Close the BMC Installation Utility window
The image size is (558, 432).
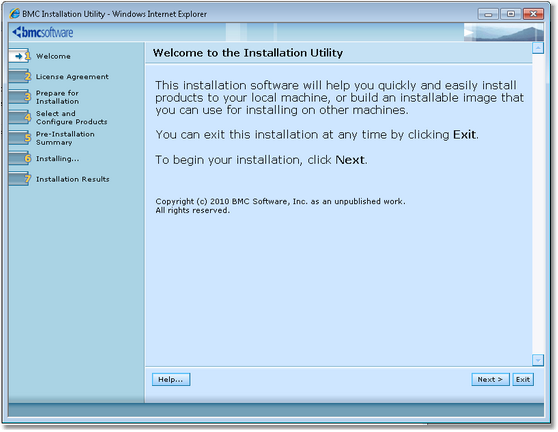tap(533, 14)
